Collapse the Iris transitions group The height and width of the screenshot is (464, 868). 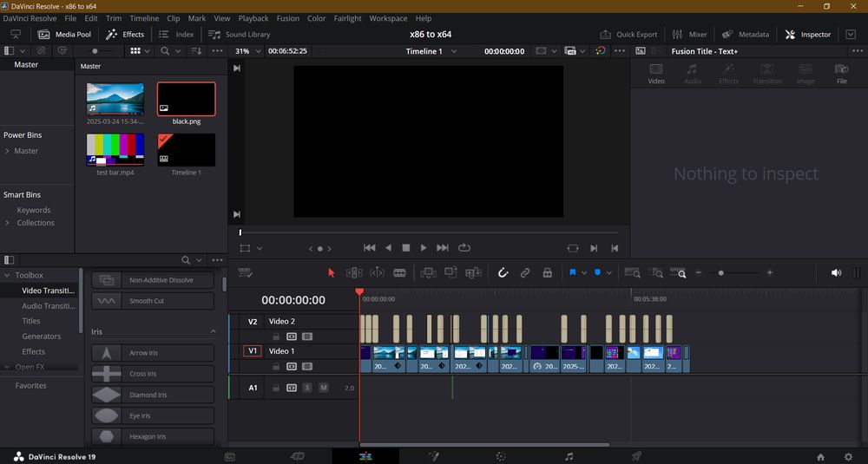click(214, 331)
